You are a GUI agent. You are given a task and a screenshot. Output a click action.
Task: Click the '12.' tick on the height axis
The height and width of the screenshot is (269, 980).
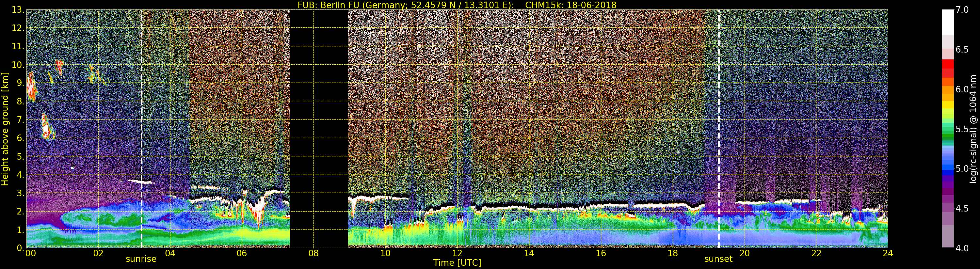[x=18, y=28]
